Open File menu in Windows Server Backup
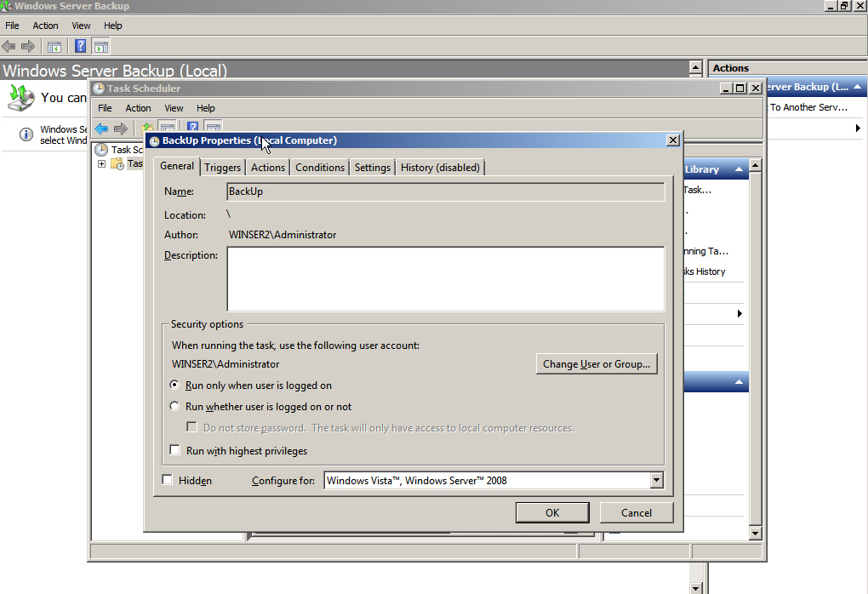The width and height of the screenshot is (868, 594). (x=12, y=26)
